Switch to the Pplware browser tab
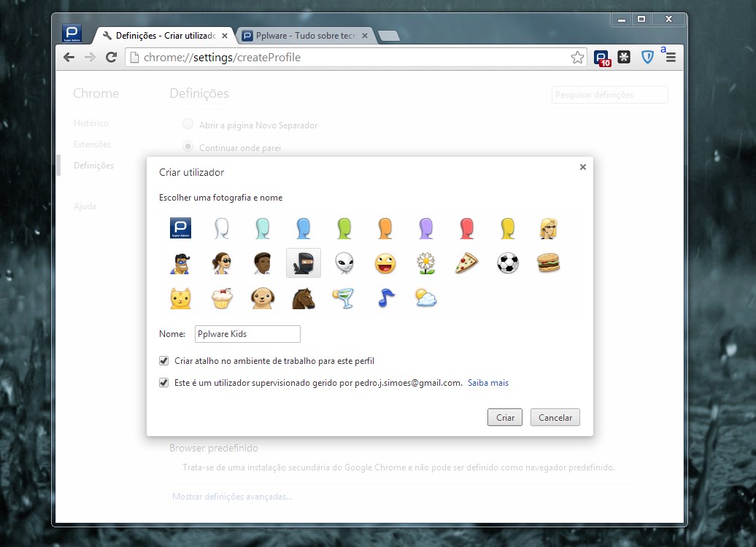Screen dimensions: 756x547 click(305, 35)
